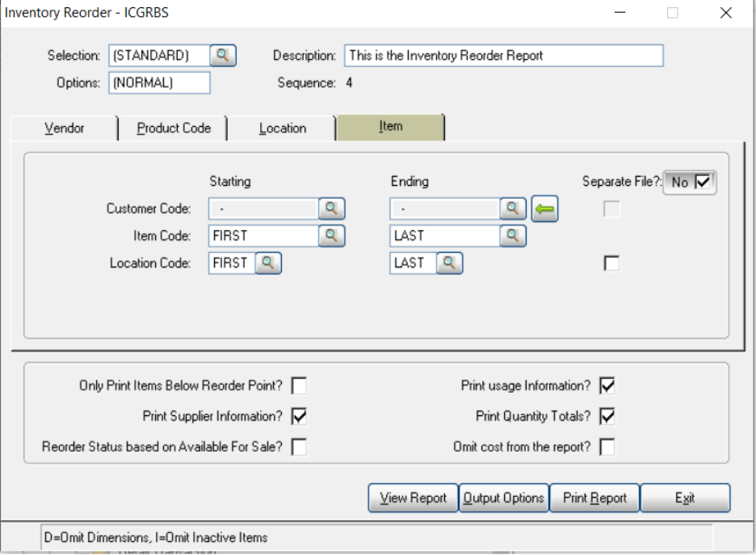The image size is (756, 555).
Task: Switch to the Location tab
Action: click(283, 128)
